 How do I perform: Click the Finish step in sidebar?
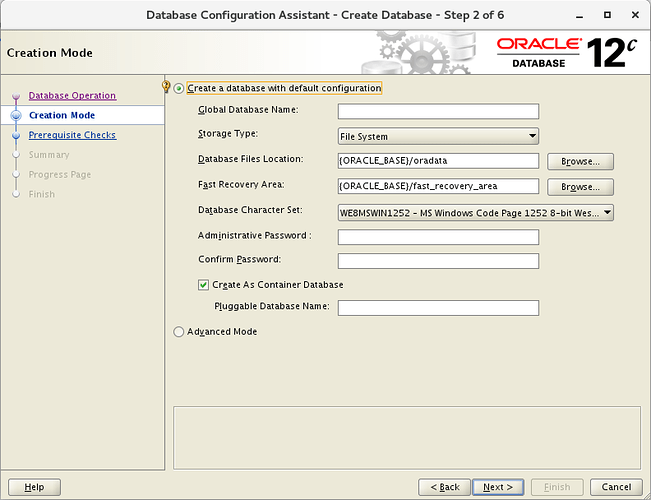[x=42, y=194]
